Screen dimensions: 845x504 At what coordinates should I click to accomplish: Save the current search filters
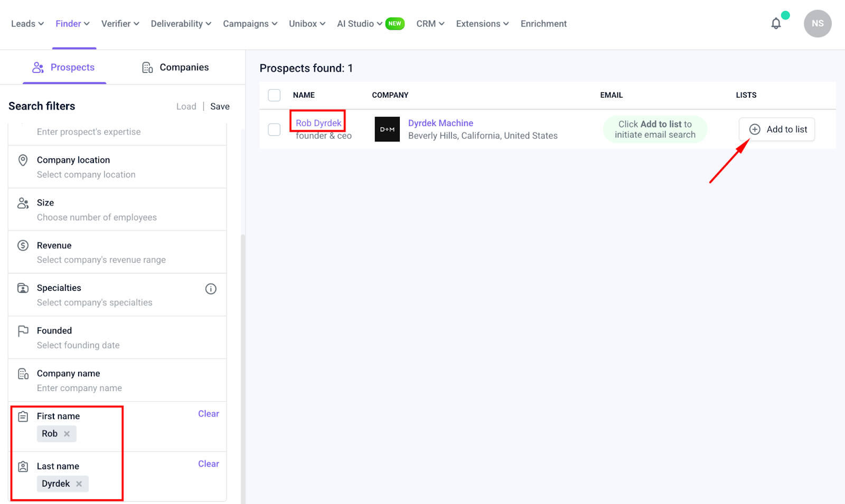220,107
